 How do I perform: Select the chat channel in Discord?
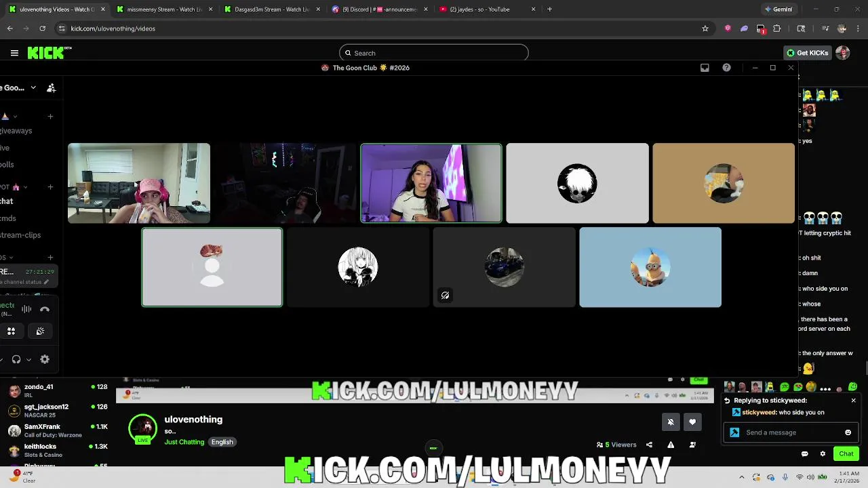pos(7,201)
